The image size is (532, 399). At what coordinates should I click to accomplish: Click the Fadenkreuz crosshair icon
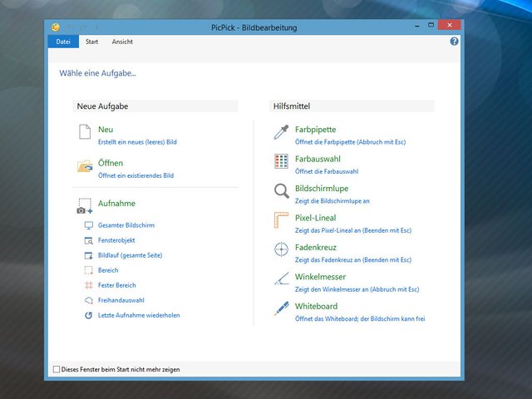pos(281,249)
